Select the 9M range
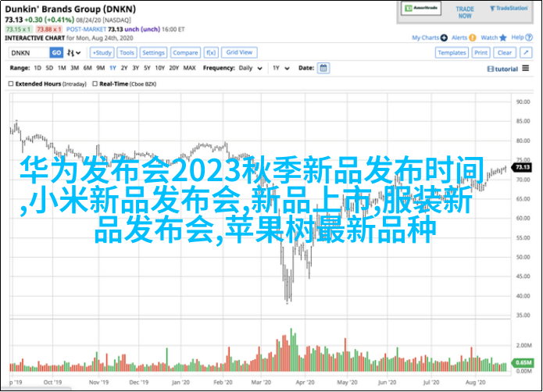 (101, 68)
